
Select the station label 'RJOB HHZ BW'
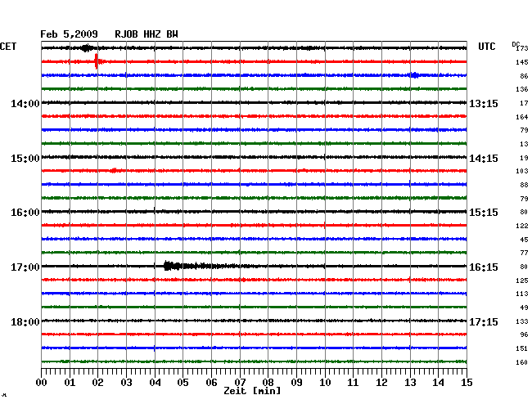(x=147, y=34)
